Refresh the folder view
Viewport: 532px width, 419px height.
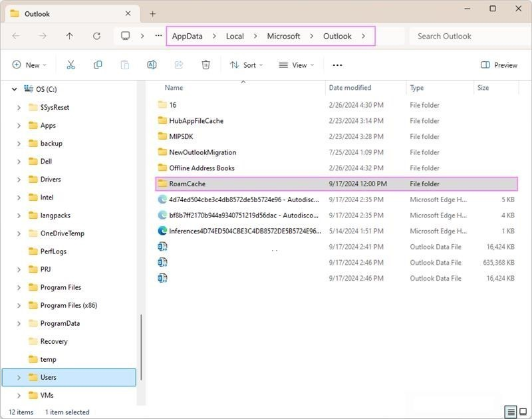click(x=96, y=36)
